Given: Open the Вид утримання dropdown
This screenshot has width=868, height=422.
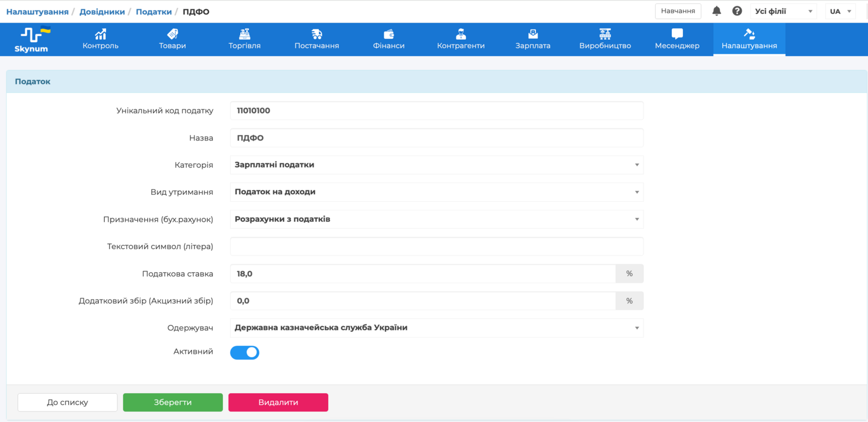Looking at the screenshot, I should (x=436, y=192).
